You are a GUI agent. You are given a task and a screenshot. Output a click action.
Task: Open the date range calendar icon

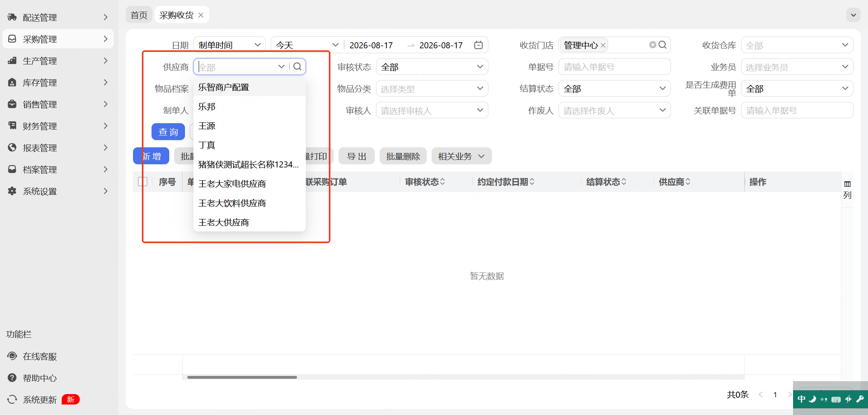(478, 45)
